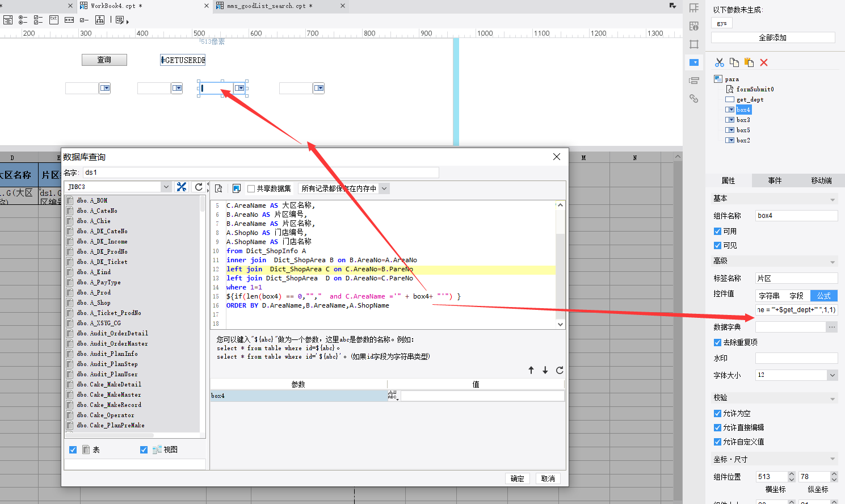Image resolution: width=845 pixels, height=504 pixels.
Task: Click the copy icon above widget tree
Action: tap(734, 62)
